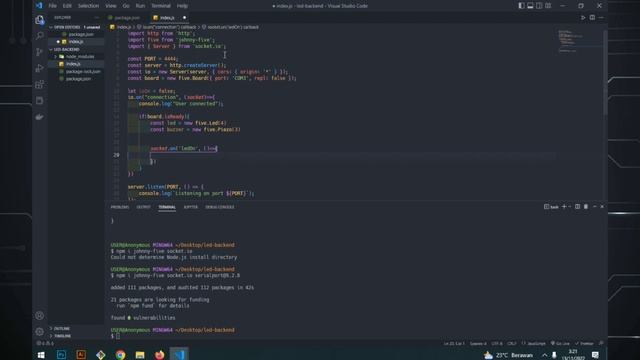The height and width of the screenshot is (360, 640).
Task: Split the terminal panel
Action: (577, 207)
